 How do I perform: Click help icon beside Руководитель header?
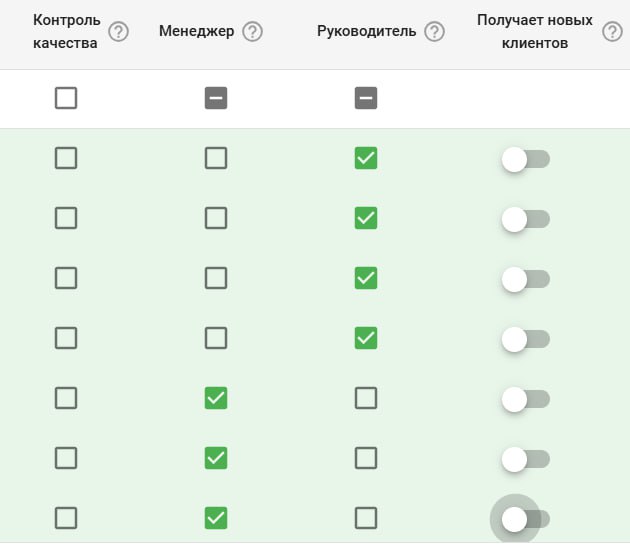(434, 32)
